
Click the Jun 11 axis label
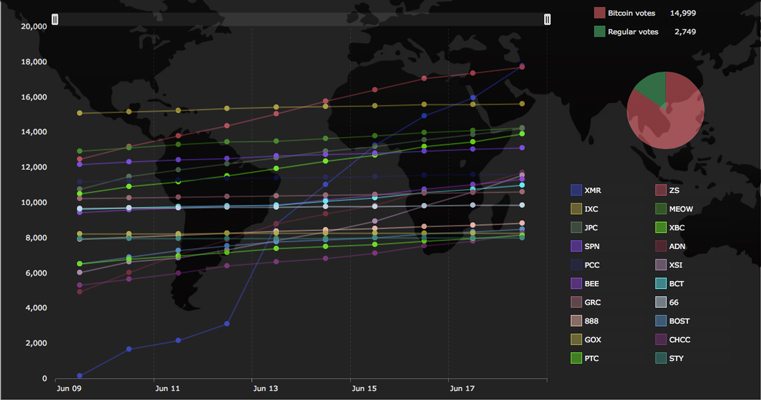(x=167, y=388)
